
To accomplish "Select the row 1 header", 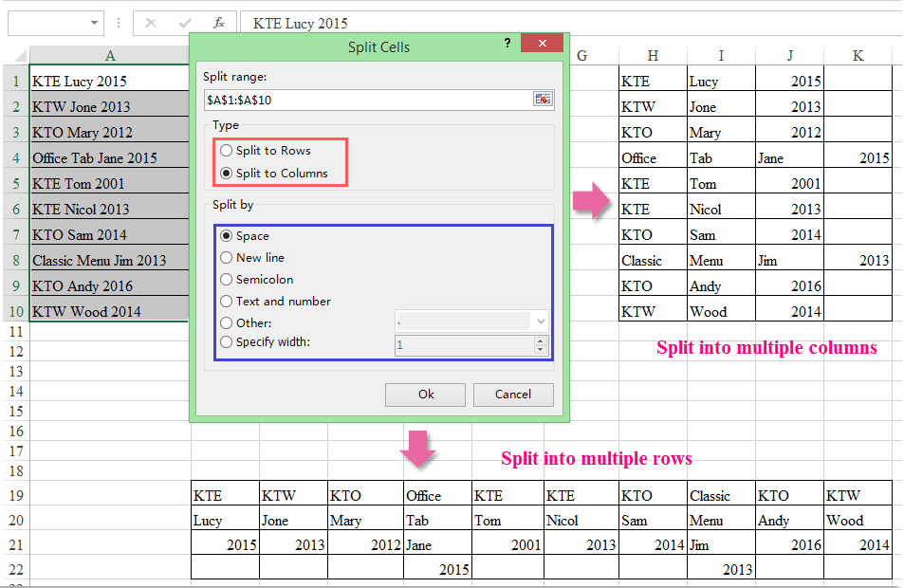I will pyautogui.click(x=15, y=81).
